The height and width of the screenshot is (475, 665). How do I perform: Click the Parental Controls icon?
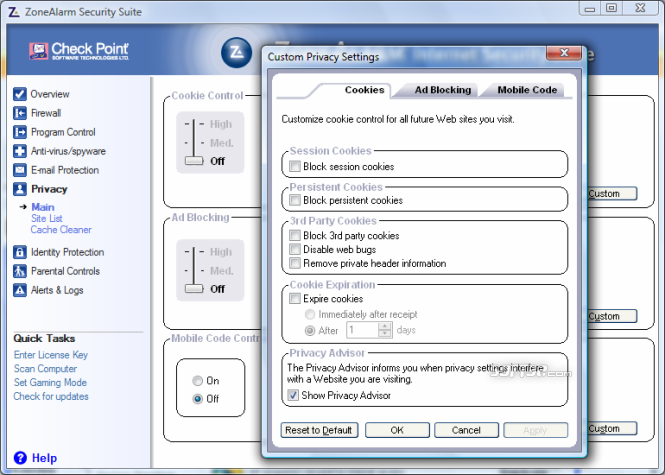point(20,271)
